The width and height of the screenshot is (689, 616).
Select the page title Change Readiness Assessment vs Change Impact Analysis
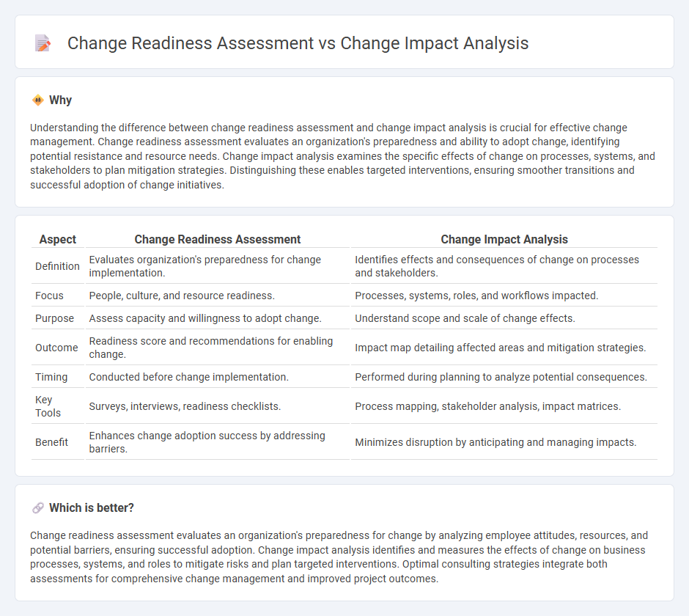pos(298,43)
